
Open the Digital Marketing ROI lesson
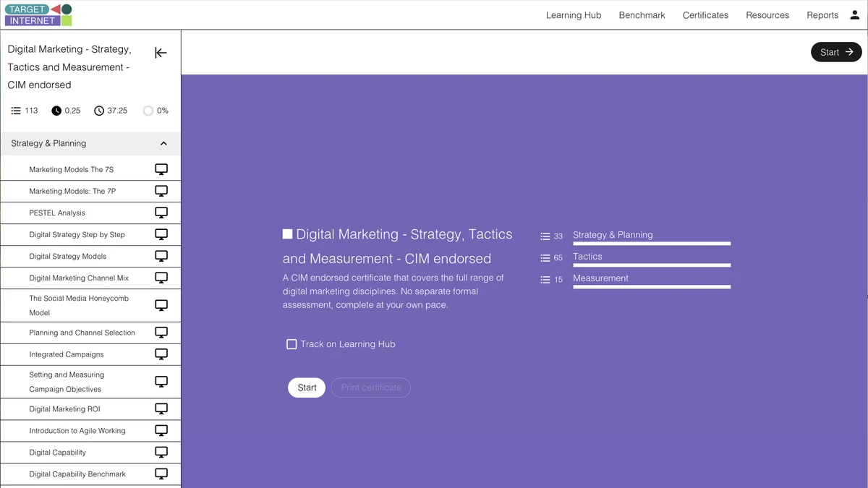pyautogui.click(x=64, y=409)
